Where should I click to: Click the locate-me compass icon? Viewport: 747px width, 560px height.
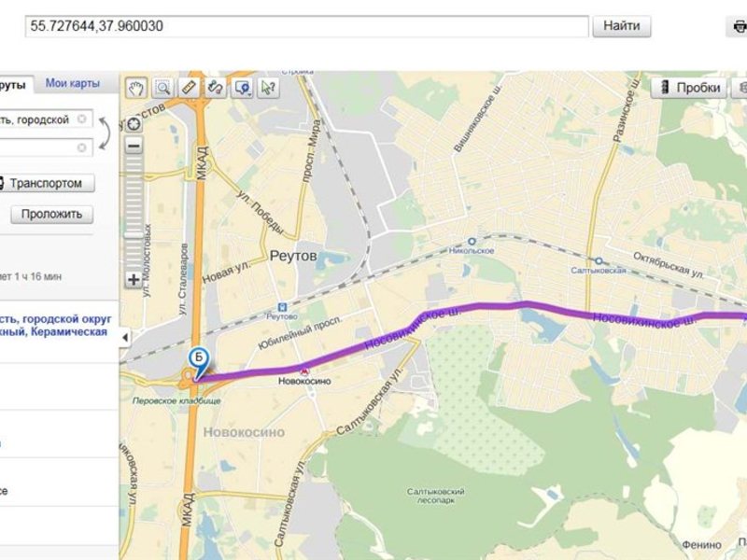pyautogui.click(x=134, y=124)
